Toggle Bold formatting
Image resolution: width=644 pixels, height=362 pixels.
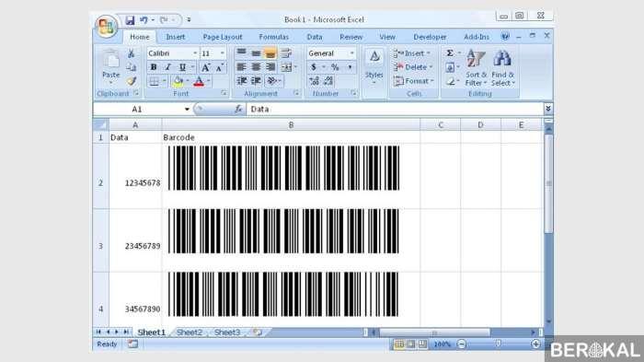pyautogui.click(x=154, y=67)
